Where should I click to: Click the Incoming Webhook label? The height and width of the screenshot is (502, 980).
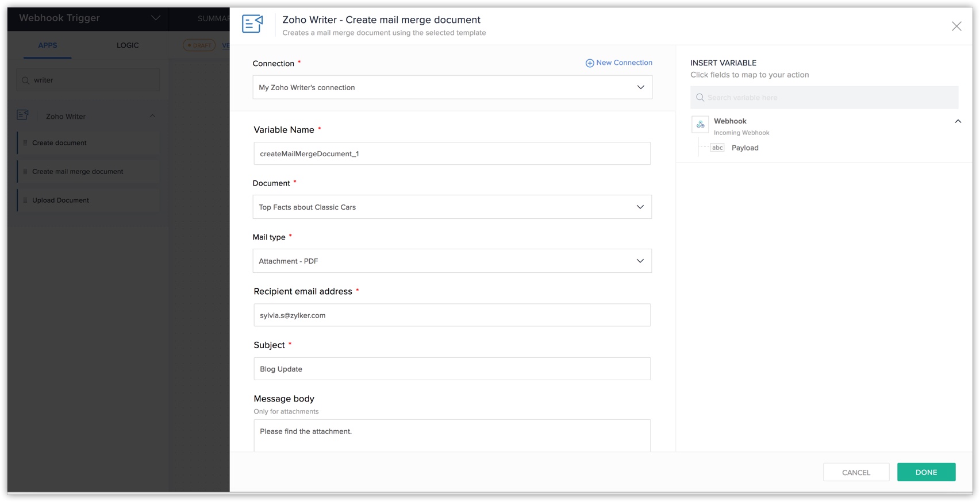[x=741, y=133]
